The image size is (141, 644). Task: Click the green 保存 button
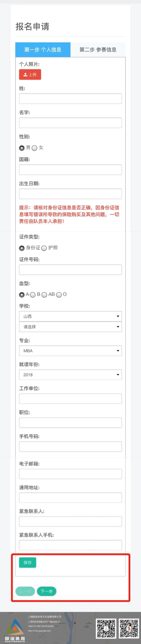[x=27, y=563]
